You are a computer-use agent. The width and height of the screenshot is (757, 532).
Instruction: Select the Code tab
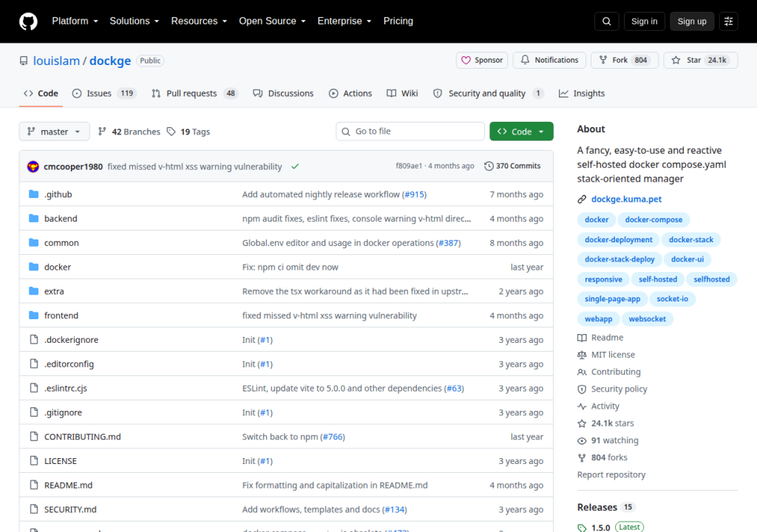(x=41, y=93)
